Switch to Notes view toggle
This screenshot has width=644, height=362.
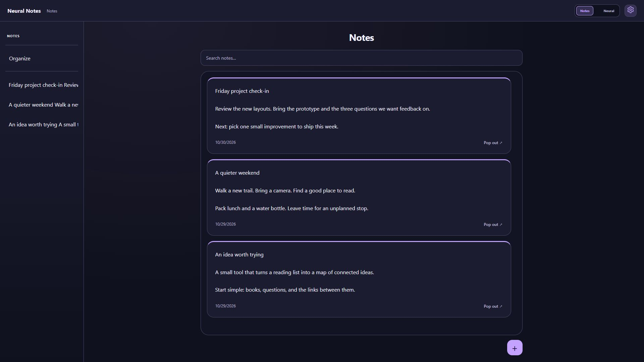(585, 11)
